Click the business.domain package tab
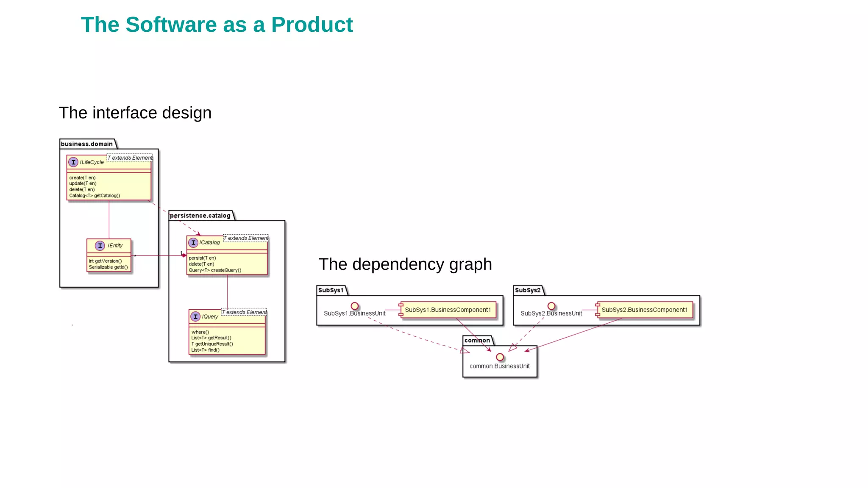This screenshot has height=488, width=868. click(x=87, y=144)
